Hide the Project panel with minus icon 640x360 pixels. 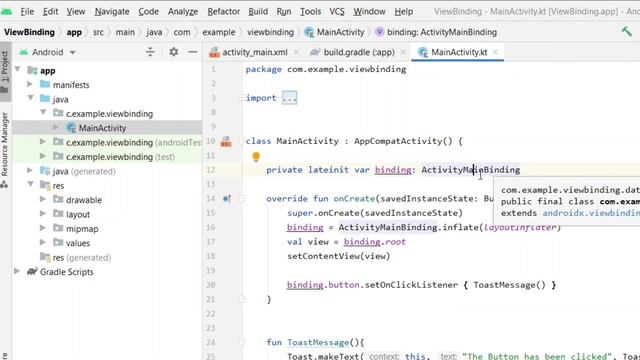pyautogui.click(x=193, y=52)
